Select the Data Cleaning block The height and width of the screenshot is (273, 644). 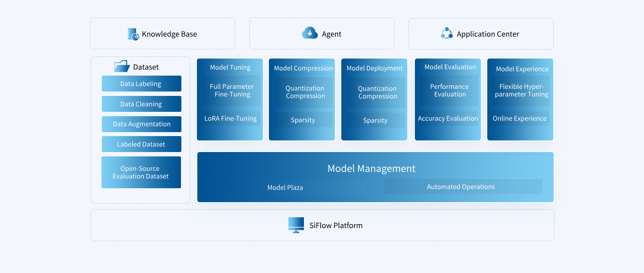(142, 104)
